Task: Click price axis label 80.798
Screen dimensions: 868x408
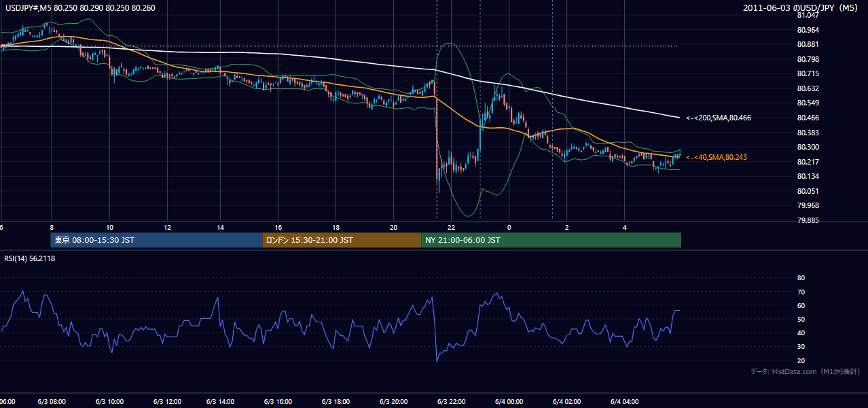Action: pyautogui.click(x=807, y=59)
